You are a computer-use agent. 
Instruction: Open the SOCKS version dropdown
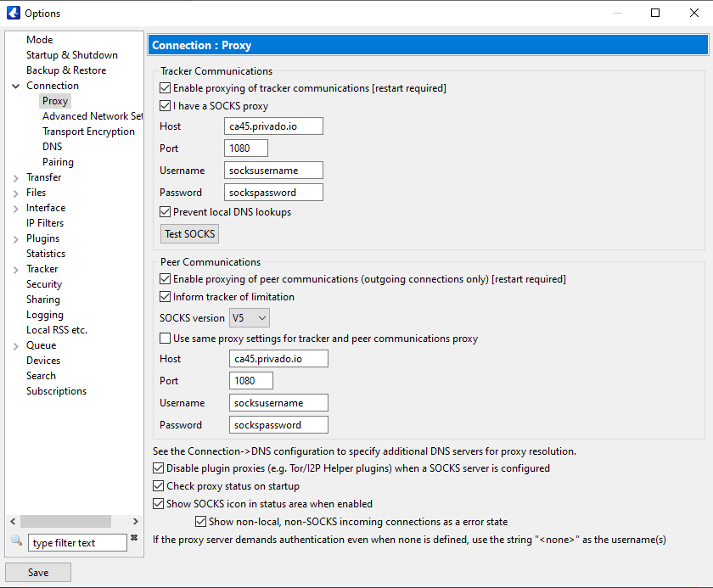tap(250, 318)
